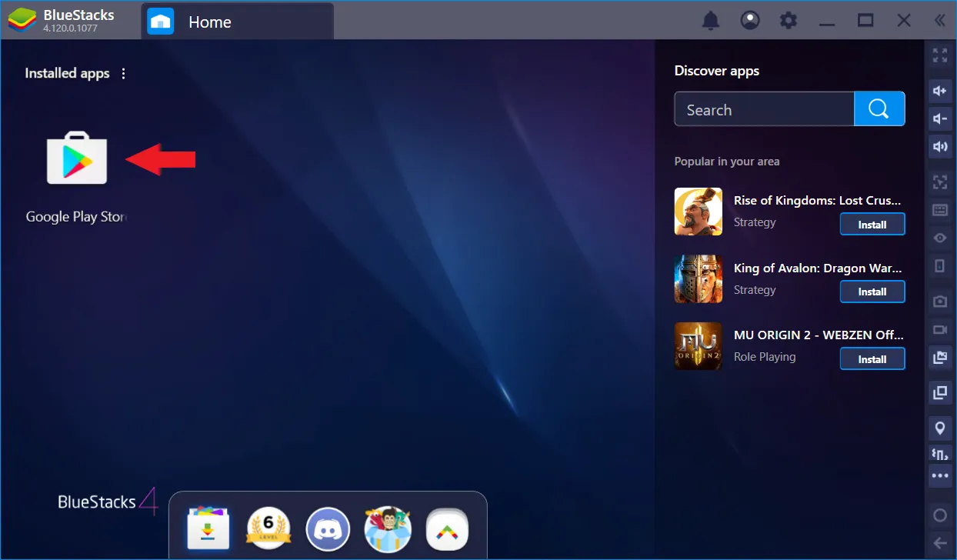Screen dimensions: 957x560
Task: Click the Rise of Kingdoms title
Action: (x=819, y=200)
